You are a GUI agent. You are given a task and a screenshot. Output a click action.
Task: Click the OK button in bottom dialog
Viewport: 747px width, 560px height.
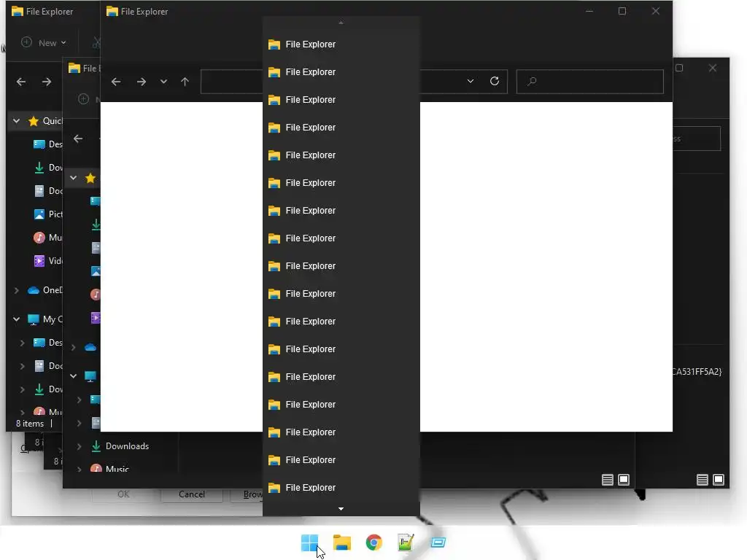(x=123, y=494)
